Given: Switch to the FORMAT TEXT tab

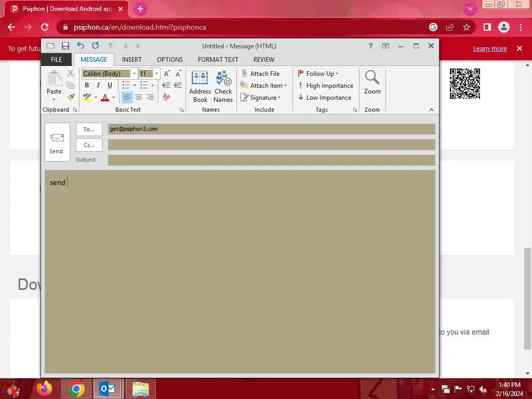Looking at the screenshot, I should coord(218,59).
